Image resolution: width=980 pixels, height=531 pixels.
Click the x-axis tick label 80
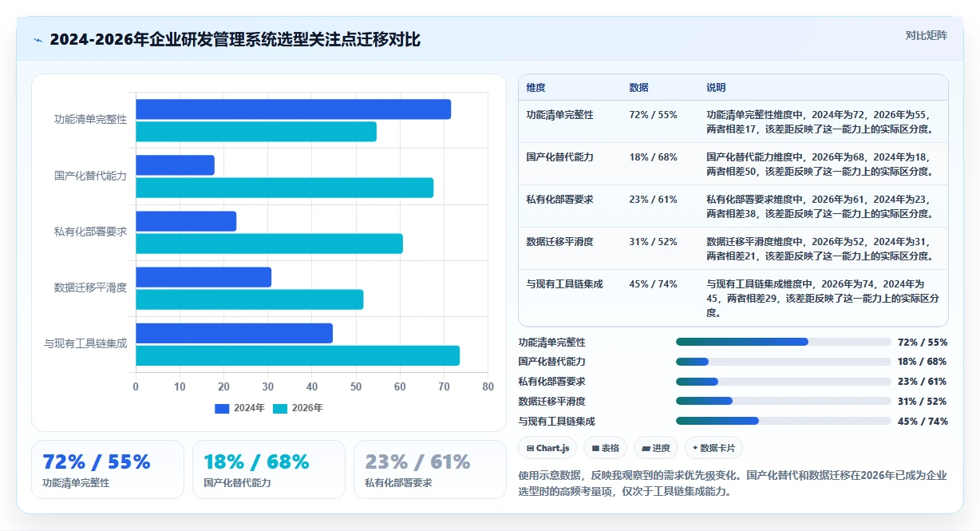[x=488, y=386]
